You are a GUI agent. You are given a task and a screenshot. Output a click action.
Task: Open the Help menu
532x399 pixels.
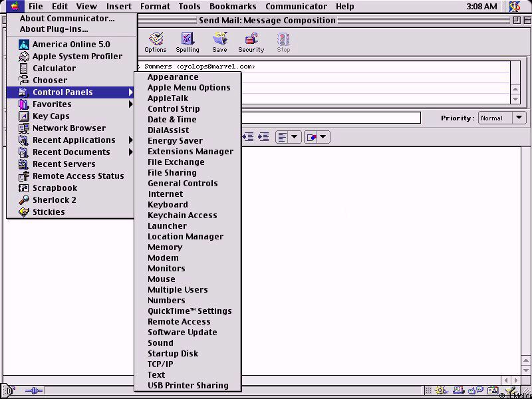coord(344,7)
